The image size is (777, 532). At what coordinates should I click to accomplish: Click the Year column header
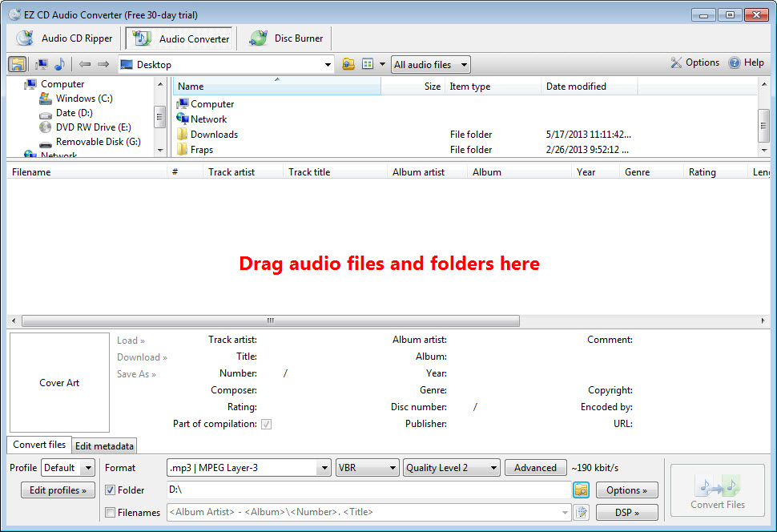(x=595, y=172)
